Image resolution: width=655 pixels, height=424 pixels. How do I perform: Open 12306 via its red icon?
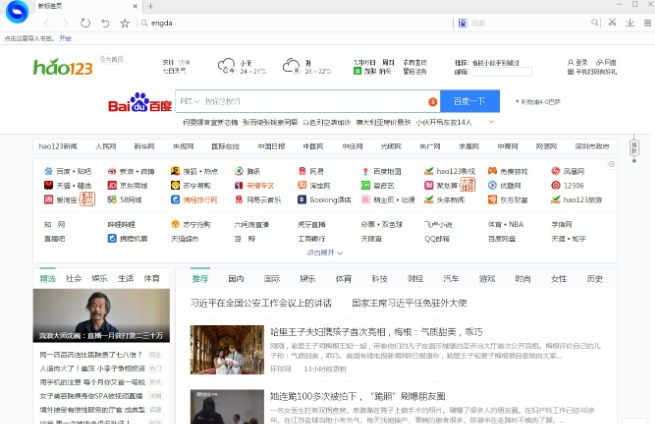(x=556, y=185)
